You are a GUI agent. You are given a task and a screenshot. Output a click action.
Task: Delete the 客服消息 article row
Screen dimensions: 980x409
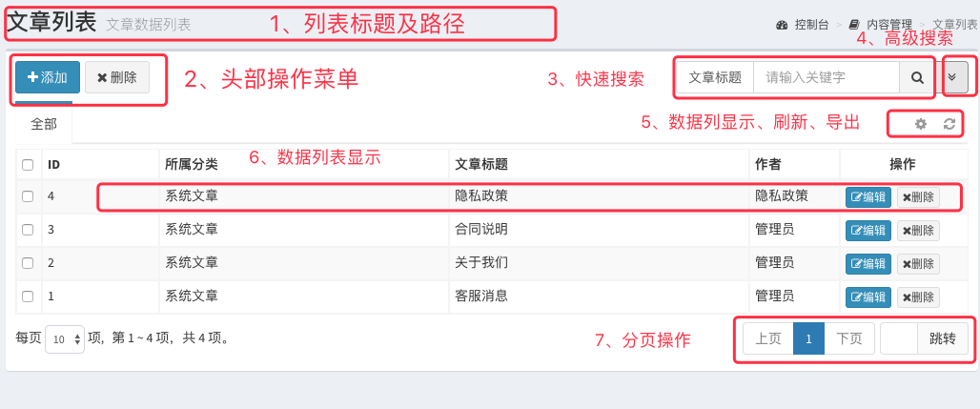tap(918, 297)
